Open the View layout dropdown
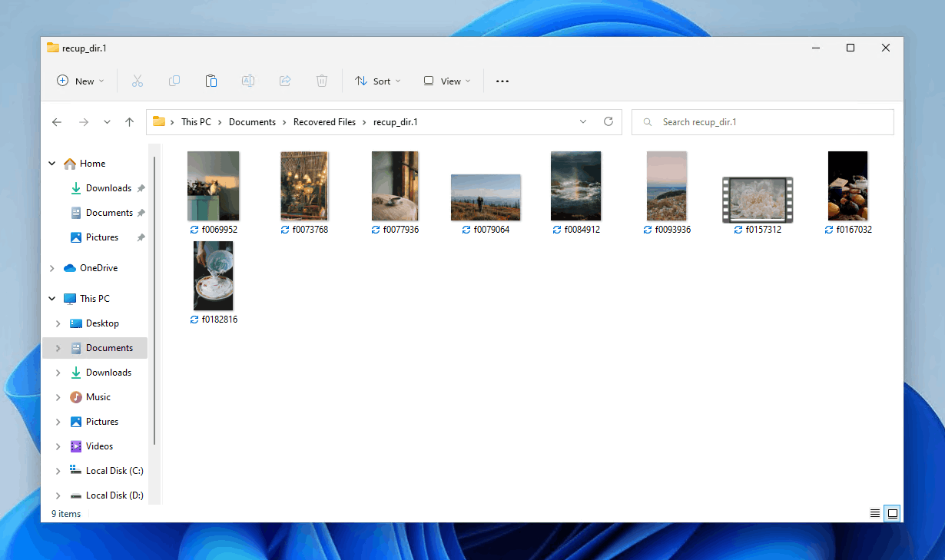 [446, 81]
